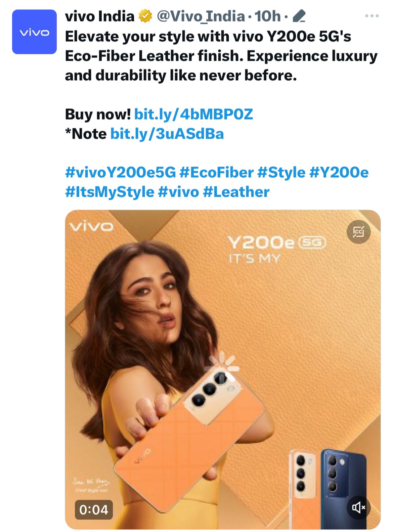Click the 0:04 video duration indicator
This screenshot has width=393, height=532.
93,509
